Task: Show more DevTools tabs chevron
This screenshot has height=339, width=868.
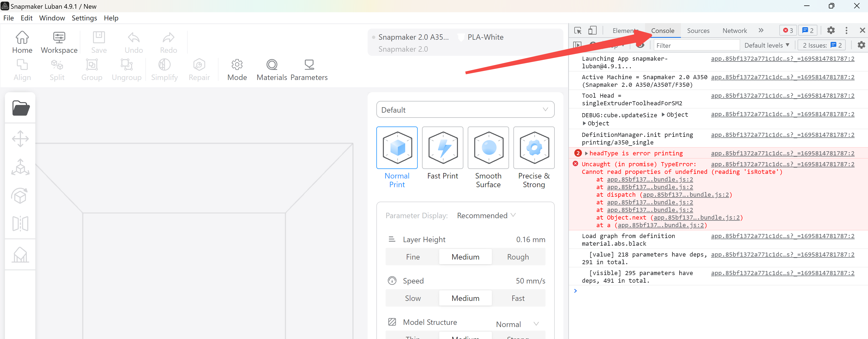Action: pos(761,30)
